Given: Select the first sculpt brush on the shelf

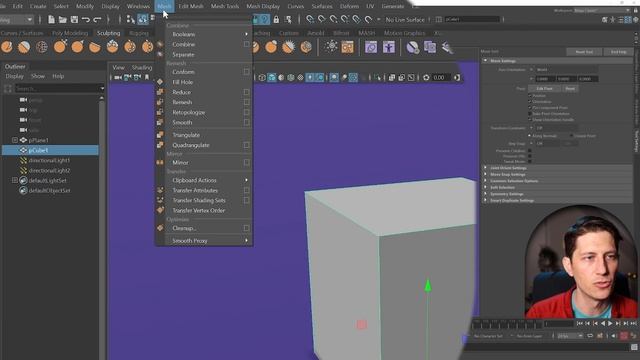Looking at the screenshot, I should tap(7, 47).
